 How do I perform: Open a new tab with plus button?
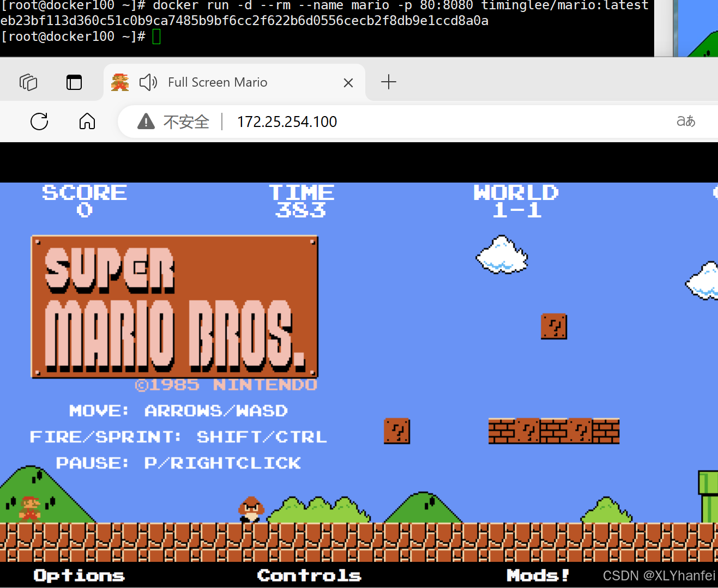388,82
